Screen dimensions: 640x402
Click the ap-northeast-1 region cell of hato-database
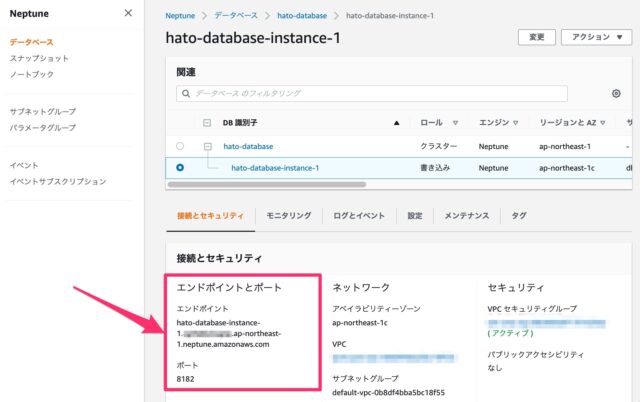coord(565,147)
